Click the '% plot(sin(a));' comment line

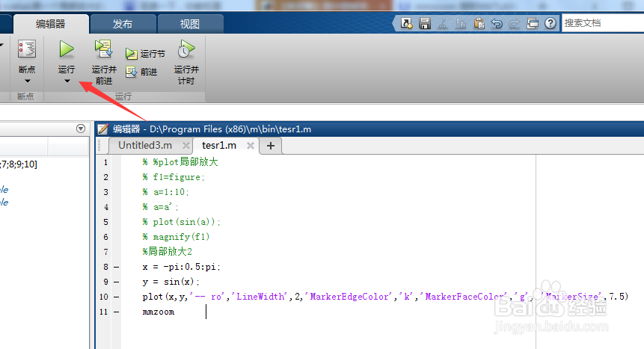click(x=182, y=222)
